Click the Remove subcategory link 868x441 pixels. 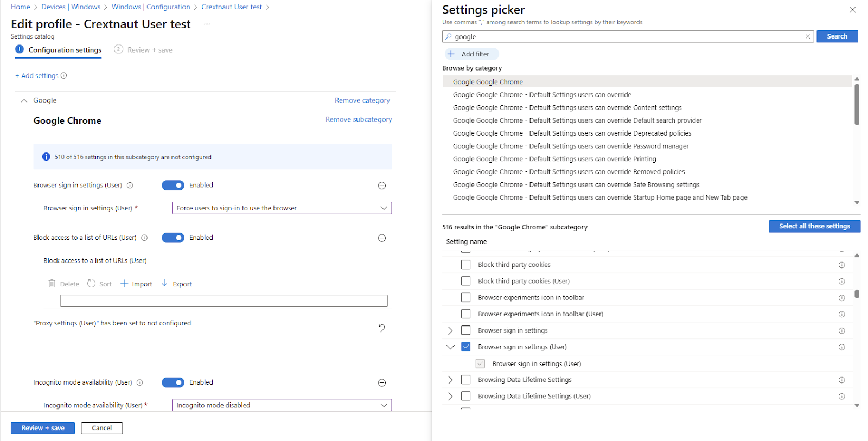[x=358, y=119]
